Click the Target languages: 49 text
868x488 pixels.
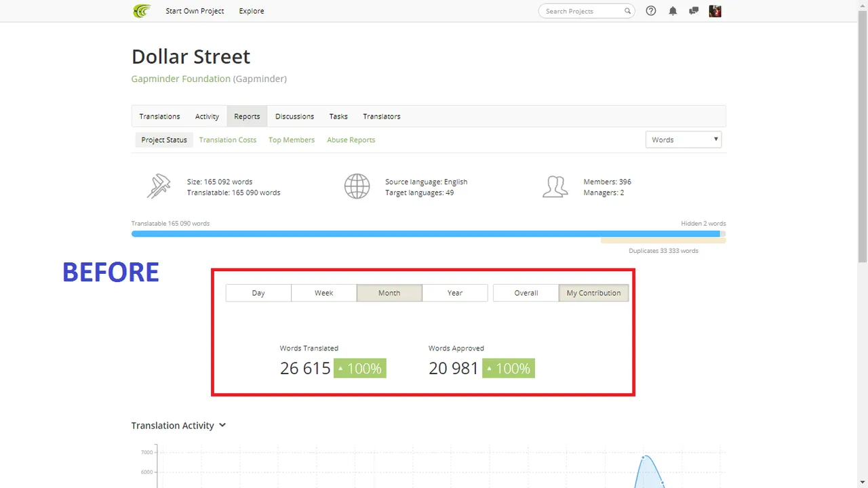[x=420, y=192]
